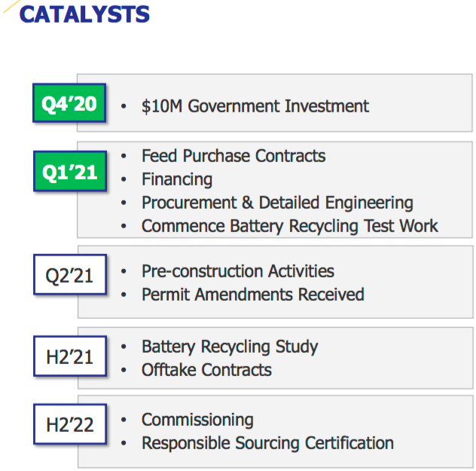Select the H2'22 timeline box
Image resolution: width=476 pixels, height=471 pixels.
(70, 424)
